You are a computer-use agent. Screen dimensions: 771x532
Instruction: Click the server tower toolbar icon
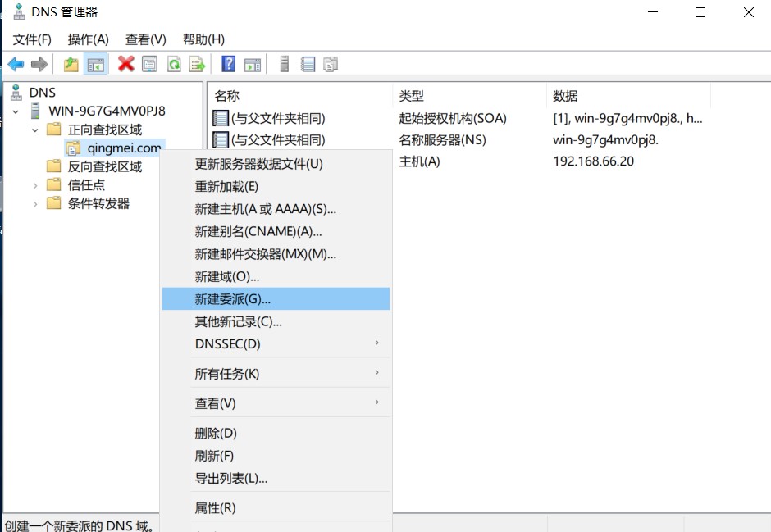coord(285,64)
